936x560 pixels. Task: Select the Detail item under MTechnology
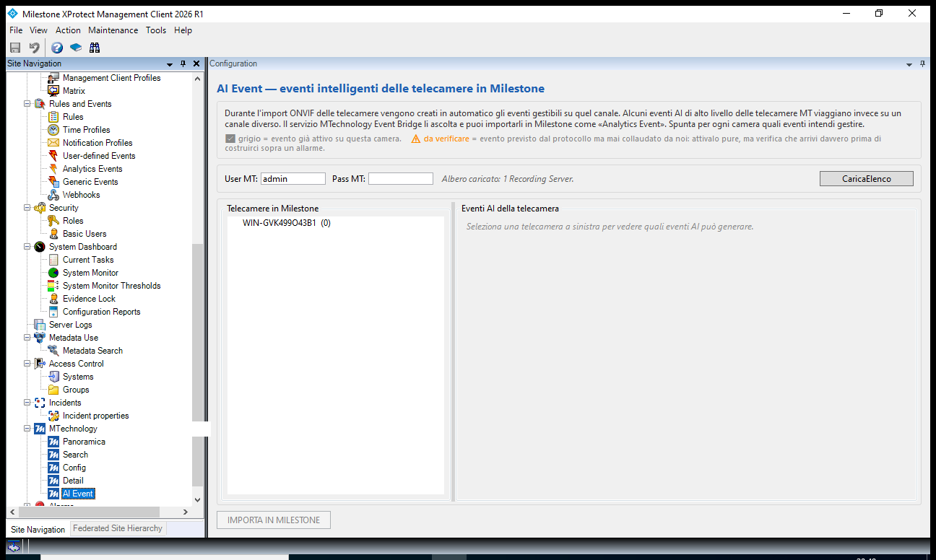(73, 481)
